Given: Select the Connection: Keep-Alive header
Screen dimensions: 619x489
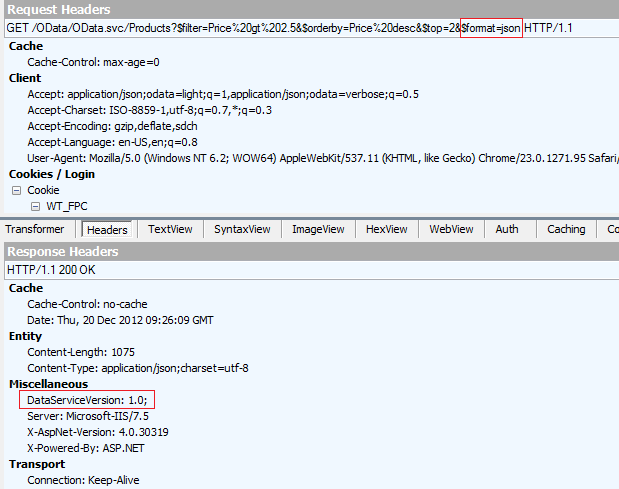Looking at the screenshot, I should pyautogui.click(x=83, y=480).
